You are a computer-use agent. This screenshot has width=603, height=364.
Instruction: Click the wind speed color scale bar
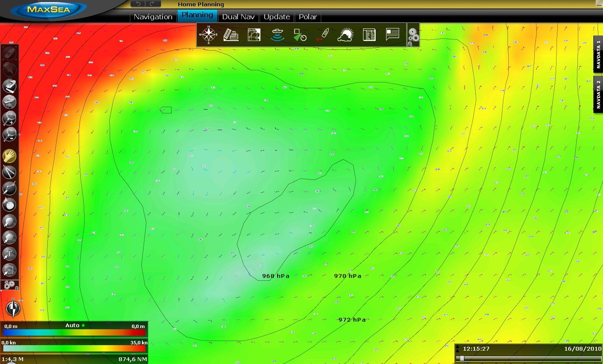74,349
